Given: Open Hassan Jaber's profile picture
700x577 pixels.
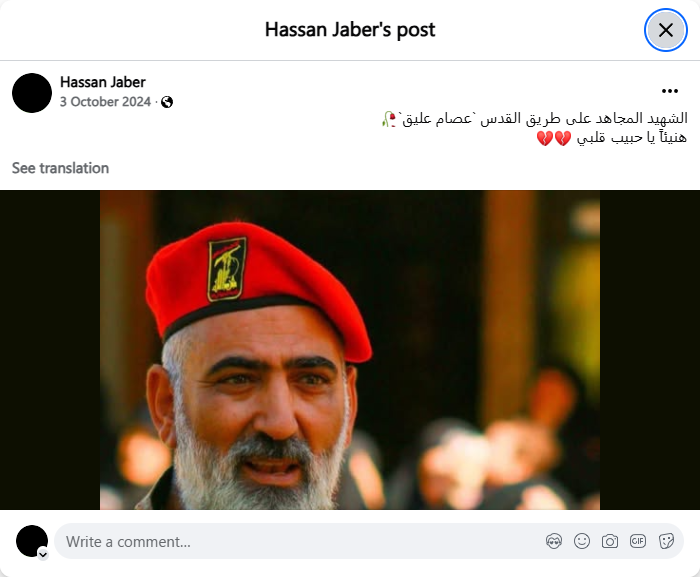Looking at the screenshot, I should pos(32,93).
